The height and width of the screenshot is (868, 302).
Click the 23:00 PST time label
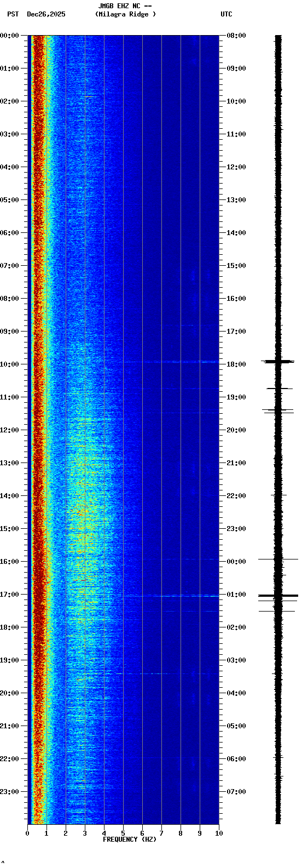tap(10, 792)
